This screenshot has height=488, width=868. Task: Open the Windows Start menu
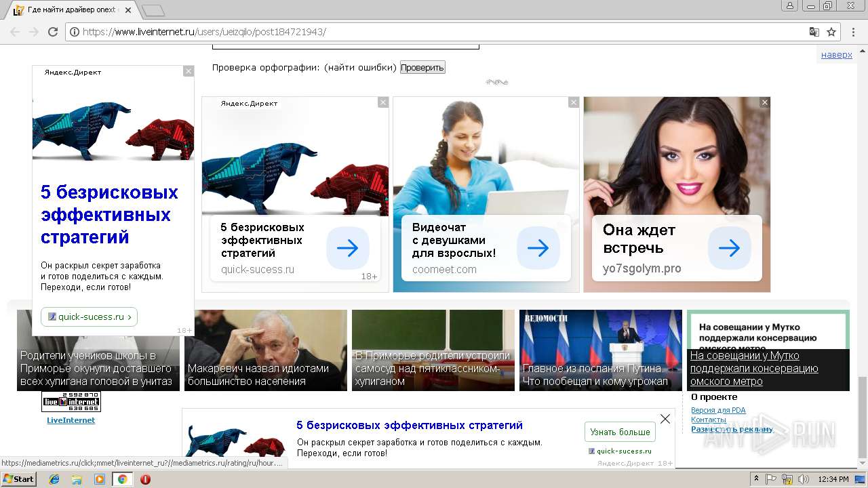click(19, 479)
